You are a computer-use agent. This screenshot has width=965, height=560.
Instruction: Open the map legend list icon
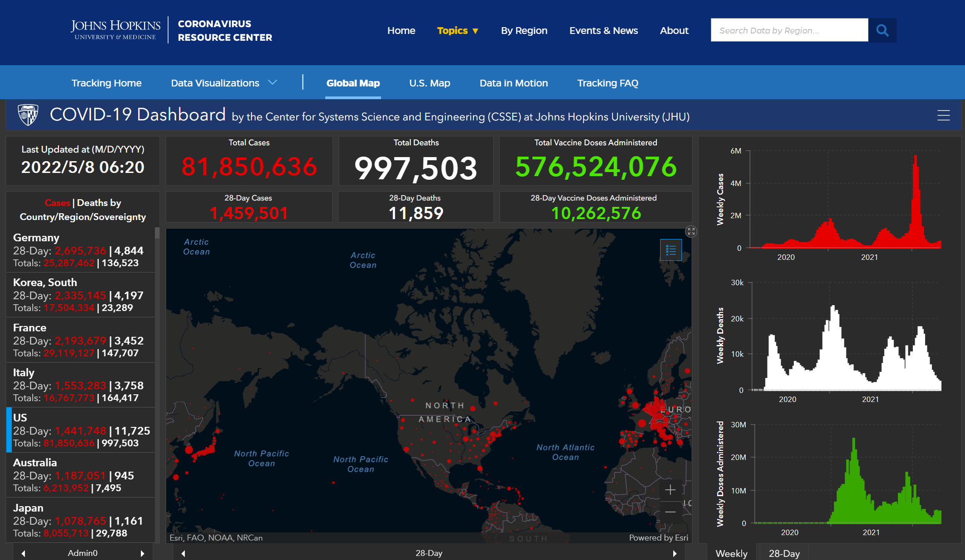(671, 250)
